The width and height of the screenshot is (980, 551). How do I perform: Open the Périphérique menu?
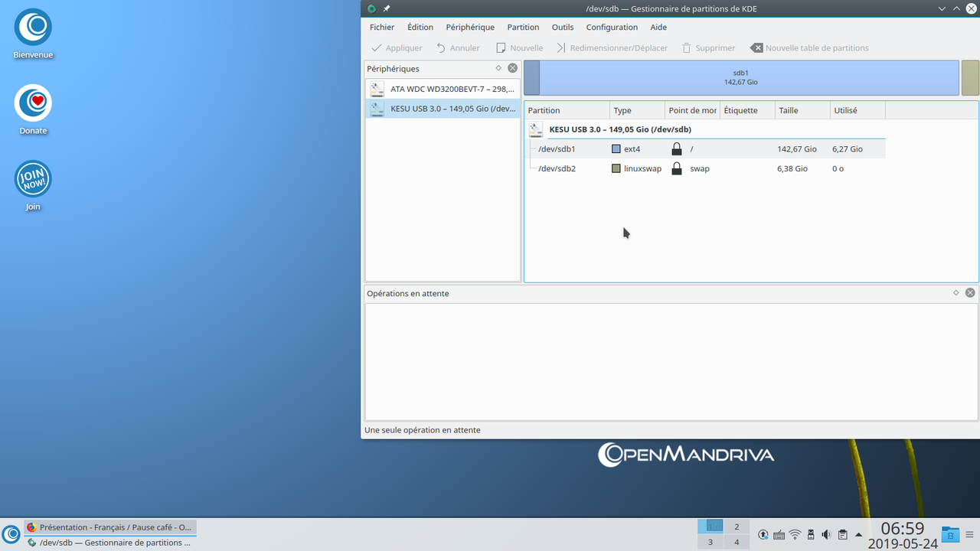(x=470, y=27)
